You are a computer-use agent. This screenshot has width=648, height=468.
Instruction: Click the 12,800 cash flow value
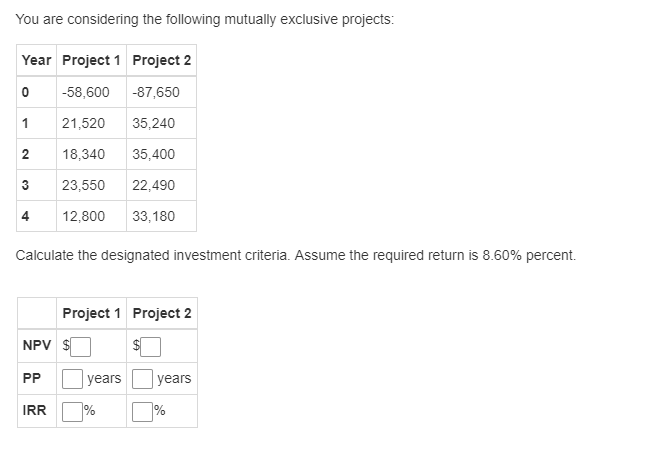83,216
